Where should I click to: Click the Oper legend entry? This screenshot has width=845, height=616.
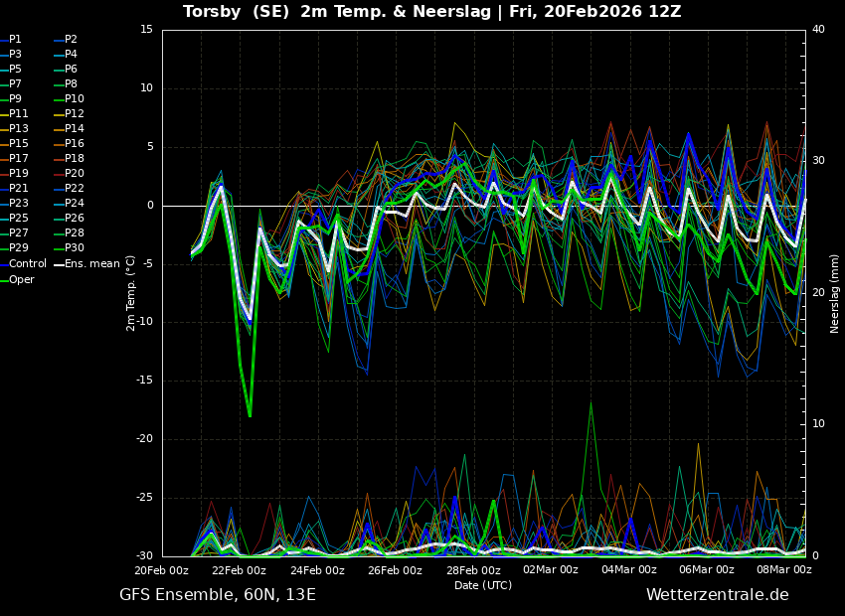click(21, 279)
